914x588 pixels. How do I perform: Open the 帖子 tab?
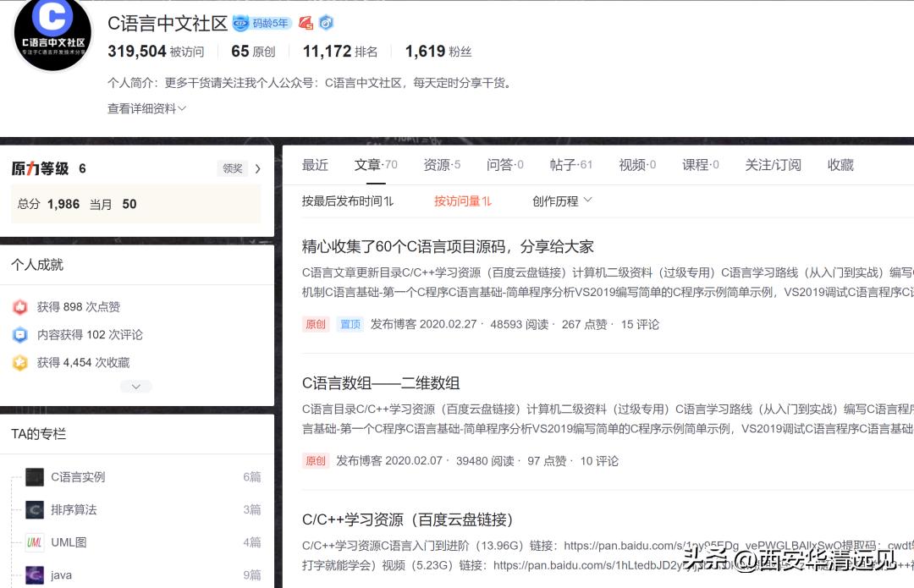566,165
